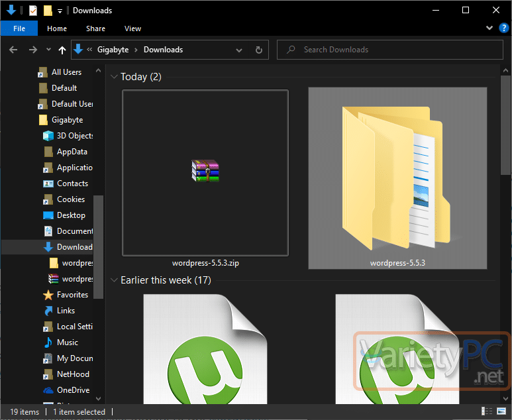
Task: Open 3D Objects in the navigation pane
Action: click(75, 136)
